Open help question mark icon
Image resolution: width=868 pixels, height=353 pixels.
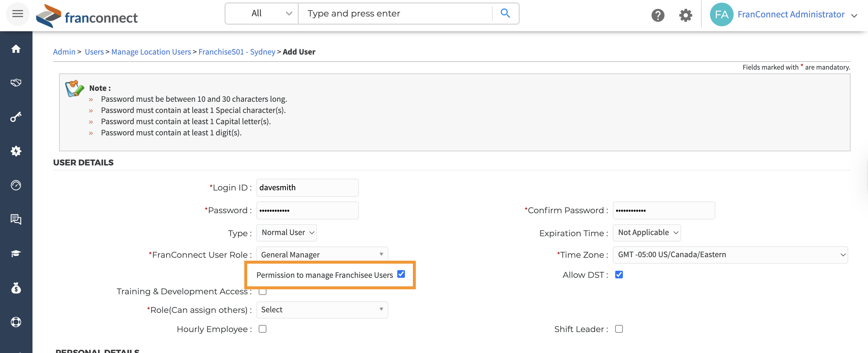(657, 15)
